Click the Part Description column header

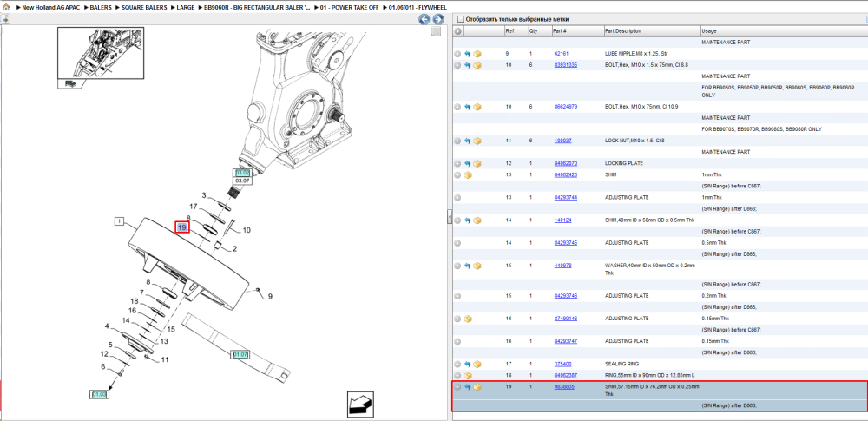pos(652,31)
